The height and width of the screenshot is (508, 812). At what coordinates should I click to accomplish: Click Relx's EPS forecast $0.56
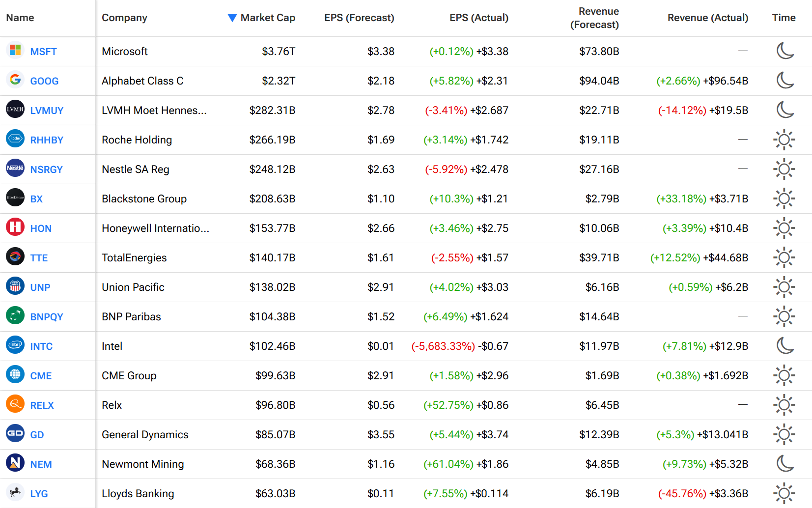381,405
